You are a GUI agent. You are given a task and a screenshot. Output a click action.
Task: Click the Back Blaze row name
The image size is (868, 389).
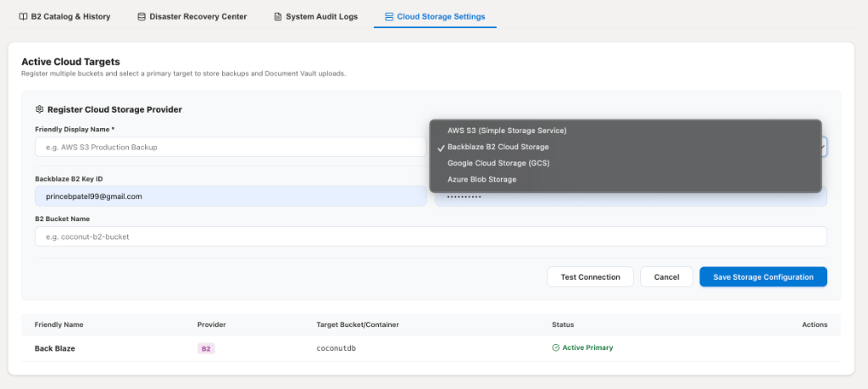pos(55,348)
